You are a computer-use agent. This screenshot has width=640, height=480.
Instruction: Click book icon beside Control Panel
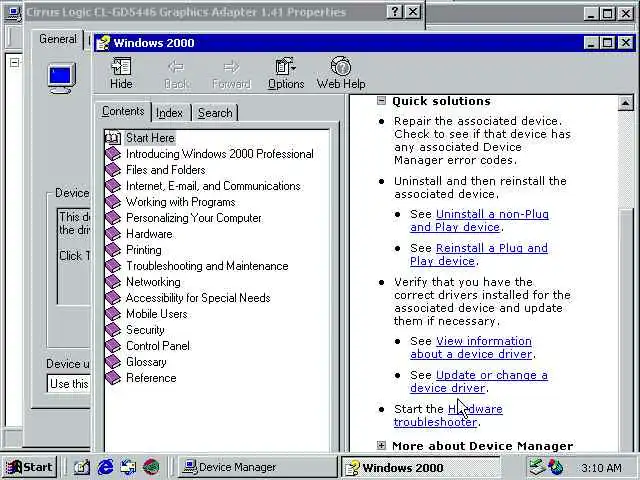(x=113, y=346)
